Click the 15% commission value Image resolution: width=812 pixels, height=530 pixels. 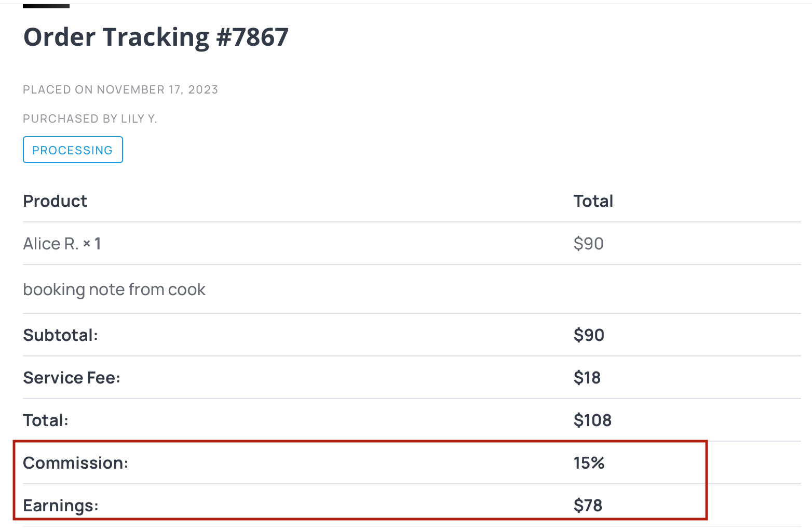pyautogui.click(x=589, y=463)
